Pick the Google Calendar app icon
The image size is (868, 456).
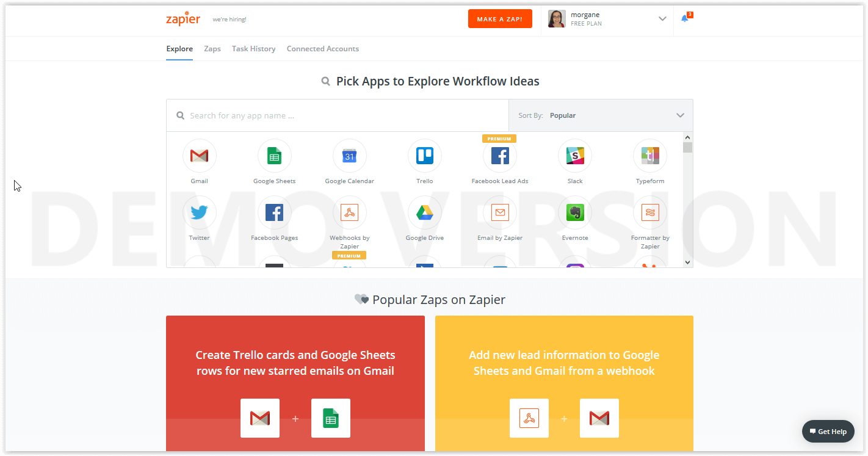(349, 156)
